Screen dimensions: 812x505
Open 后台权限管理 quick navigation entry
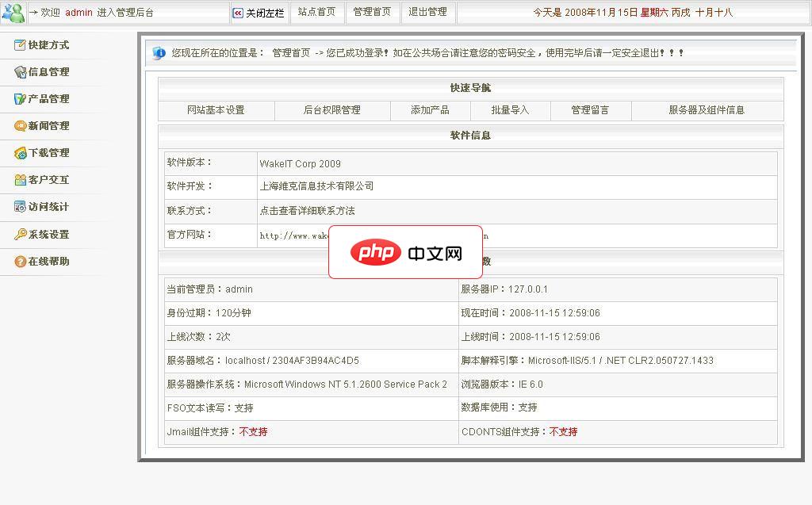332,111
